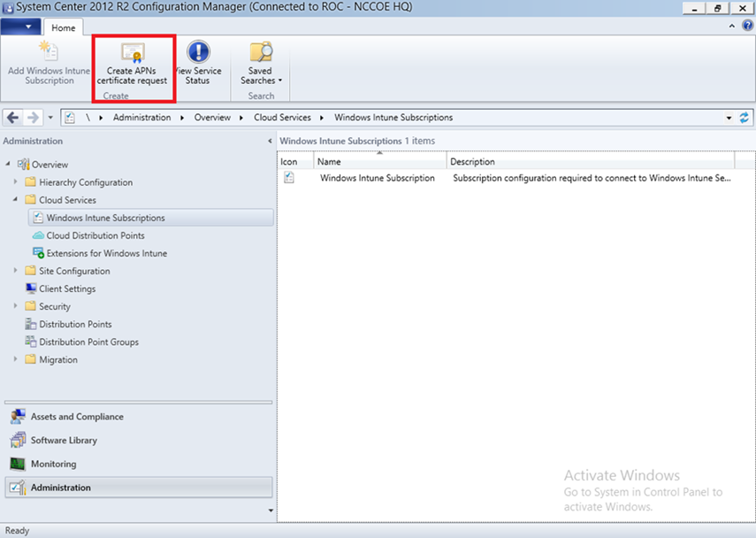Click the Configuration Manager title bar icon
This screenshot has height=538, width=756.
(8, 8)
